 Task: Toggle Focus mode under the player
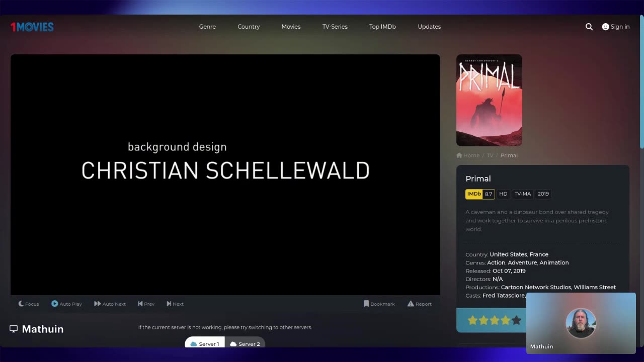(x=29, y=304)
